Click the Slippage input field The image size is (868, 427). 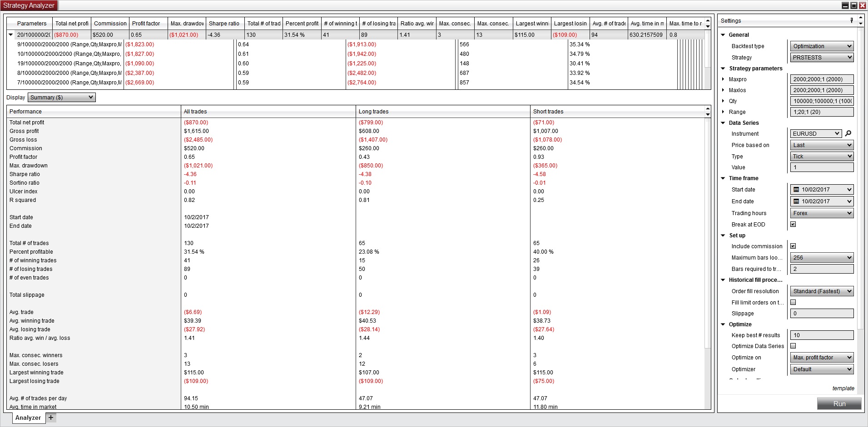click(822, 314)
